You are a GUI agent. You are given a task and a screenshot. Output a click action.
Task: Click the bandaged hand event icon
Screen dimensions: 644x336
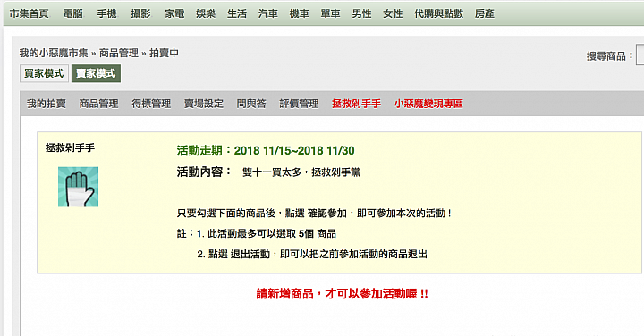coord(78,187)
